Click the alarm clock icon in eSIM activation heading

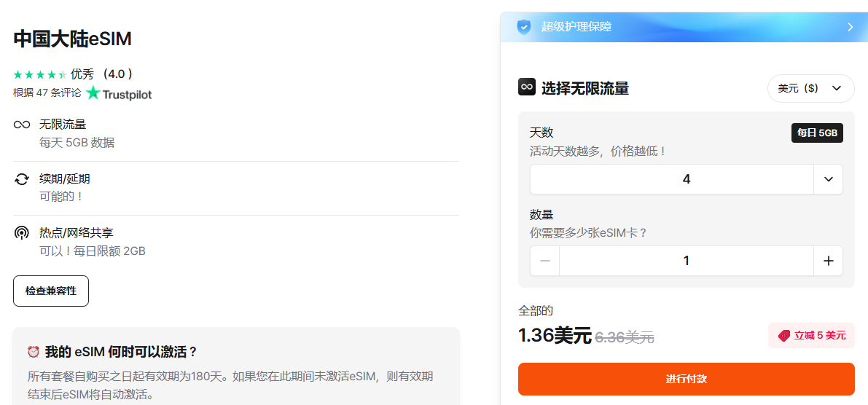pyautogui.click(x=34, y=352)
